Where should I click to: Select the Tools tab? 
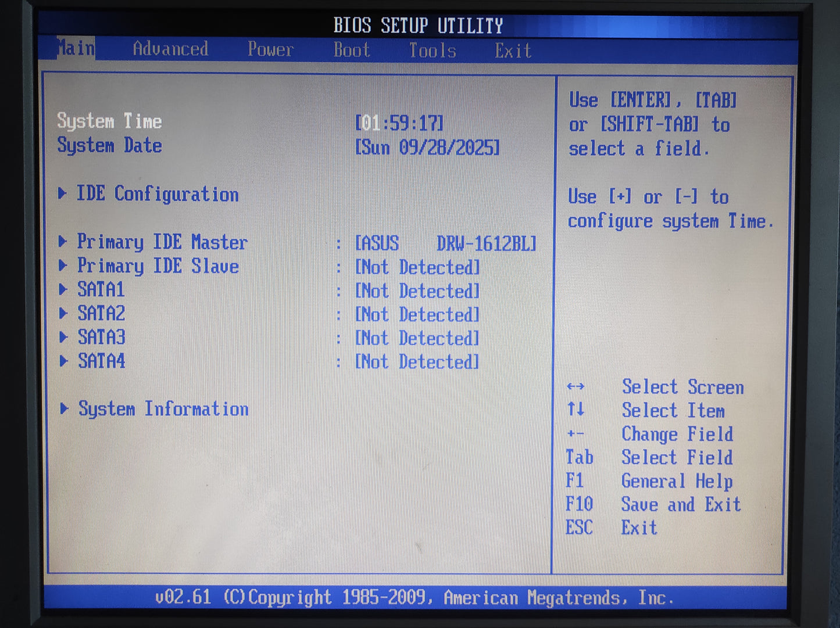(x=432, y=51)
